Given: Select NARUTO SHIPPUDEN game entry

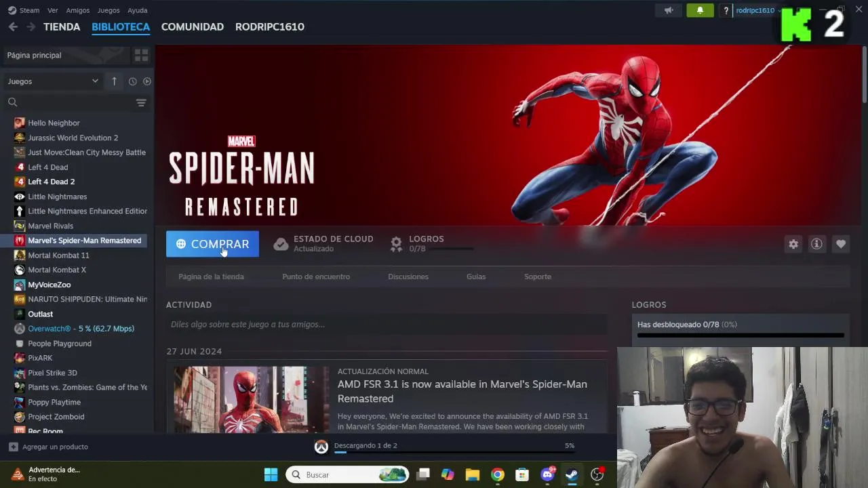Looking at the screenshot, I should tap(80, 299).
